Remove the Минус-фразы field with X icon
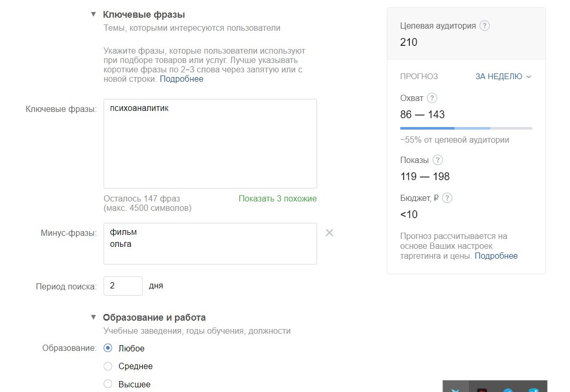The height and width of the screenshot is (392, 570). point(330,233)
